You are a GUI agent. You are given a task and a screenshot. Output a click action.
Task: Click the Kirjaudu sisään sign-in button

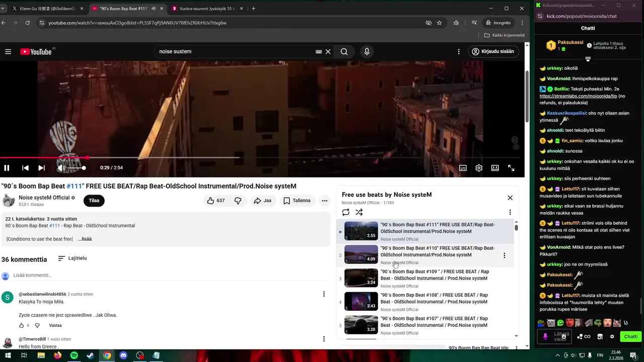[x=494, y=51]
